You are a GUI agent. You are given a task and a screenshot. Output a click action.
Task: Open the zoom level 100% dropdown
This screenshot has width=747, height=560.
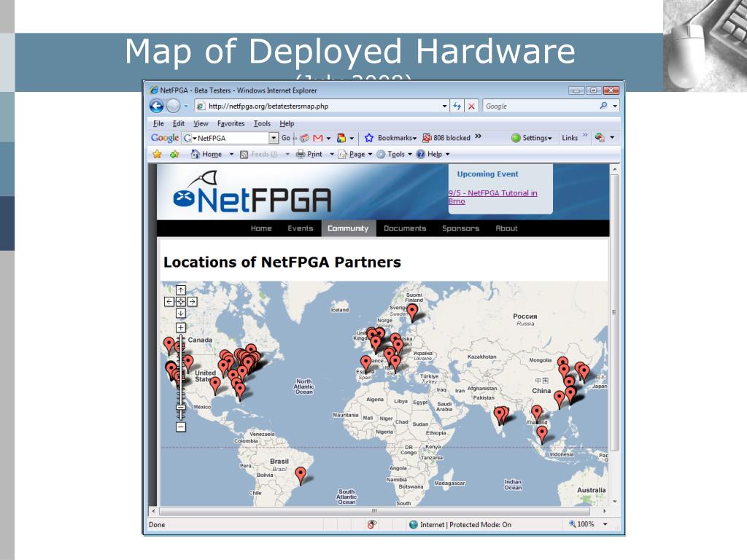[605, 524]
